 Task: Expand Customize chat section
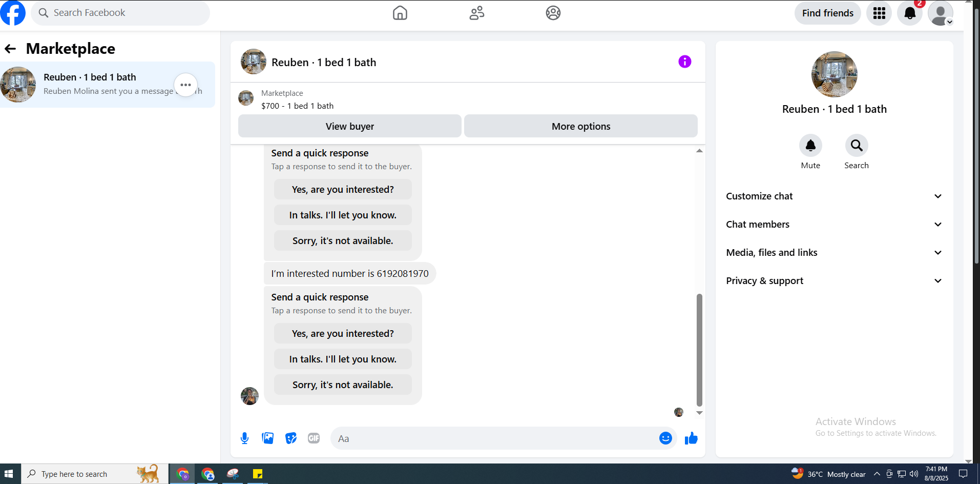pyautogui.click(x=834, y=196)
